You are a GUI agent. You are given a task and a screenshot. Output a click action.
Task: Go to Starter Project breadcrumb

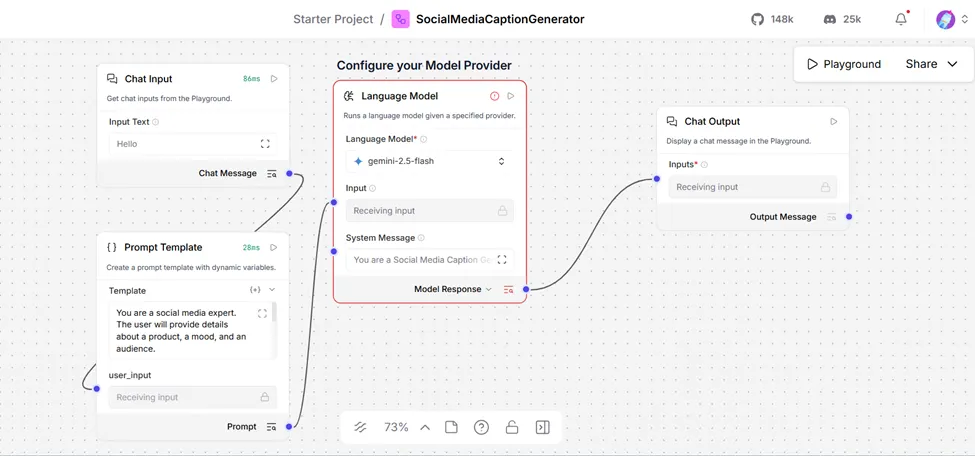click(333, 19)
